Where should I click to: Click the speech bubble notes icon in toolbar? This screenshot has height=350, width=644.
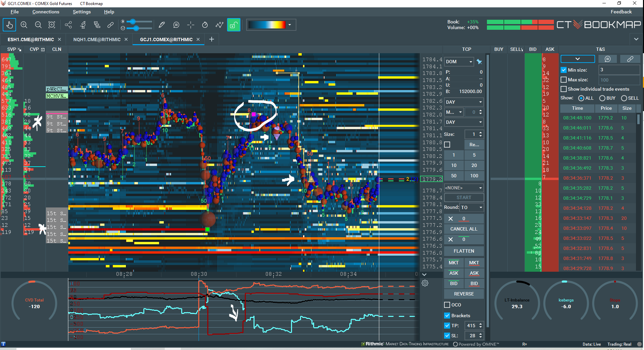176,25
